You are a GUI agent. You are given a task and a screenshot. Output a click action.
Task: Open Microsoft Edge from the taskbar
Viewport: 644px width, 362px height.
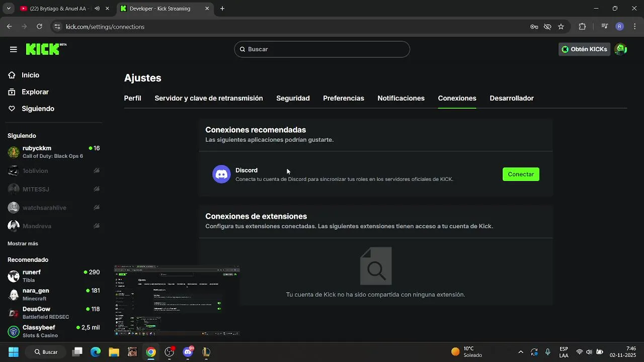point(96,352)
